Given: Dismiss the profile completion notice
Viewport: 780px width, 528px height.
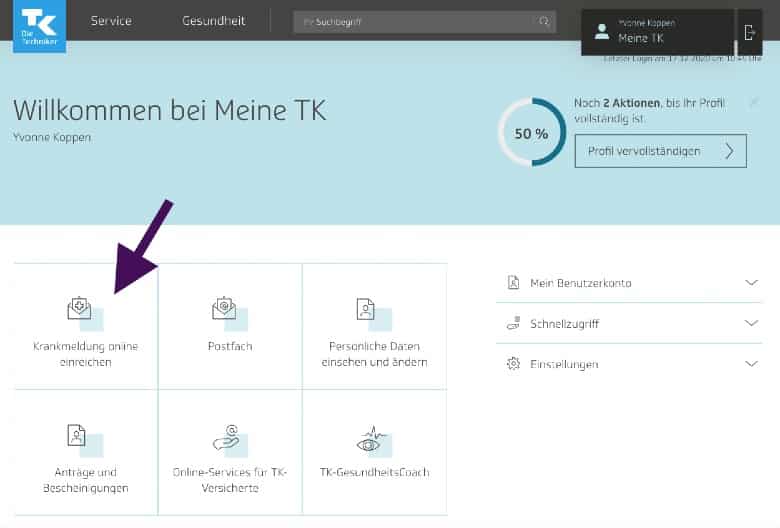Looking at the screenshot, I should click(754, 103).
